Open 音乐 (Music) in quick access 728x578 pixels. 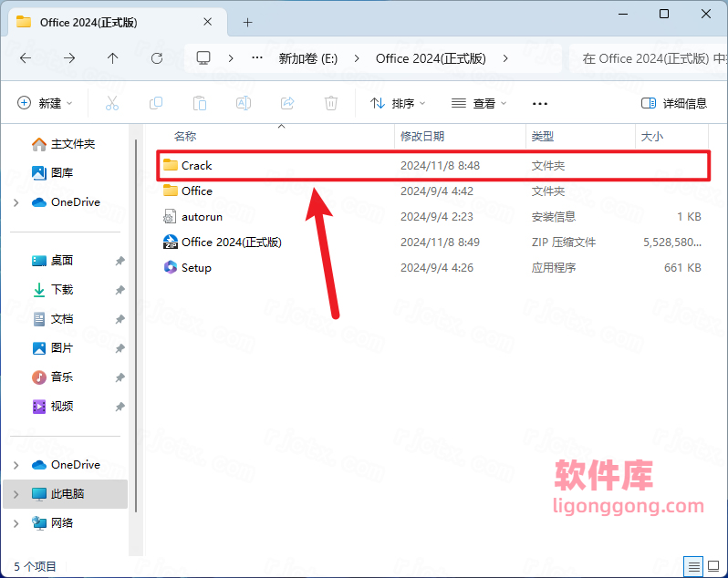coord(53,377)
